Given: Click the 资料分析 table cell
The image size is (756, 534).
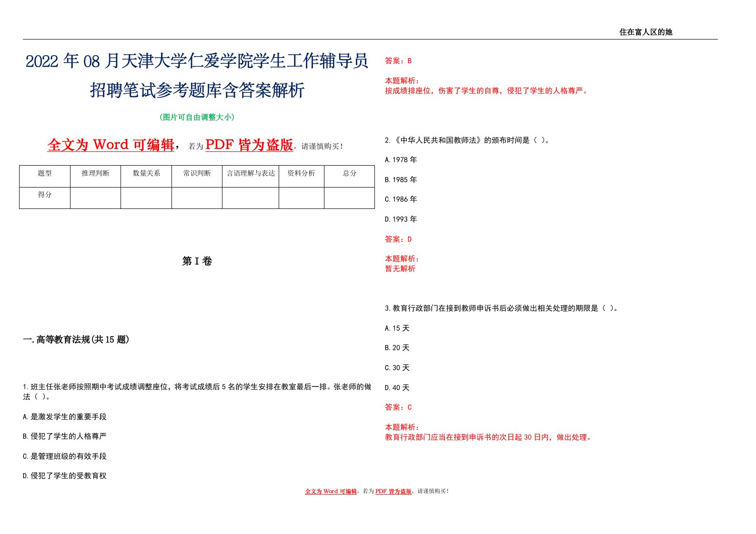Looking at the screenshot, I should [x=302, y=176].
